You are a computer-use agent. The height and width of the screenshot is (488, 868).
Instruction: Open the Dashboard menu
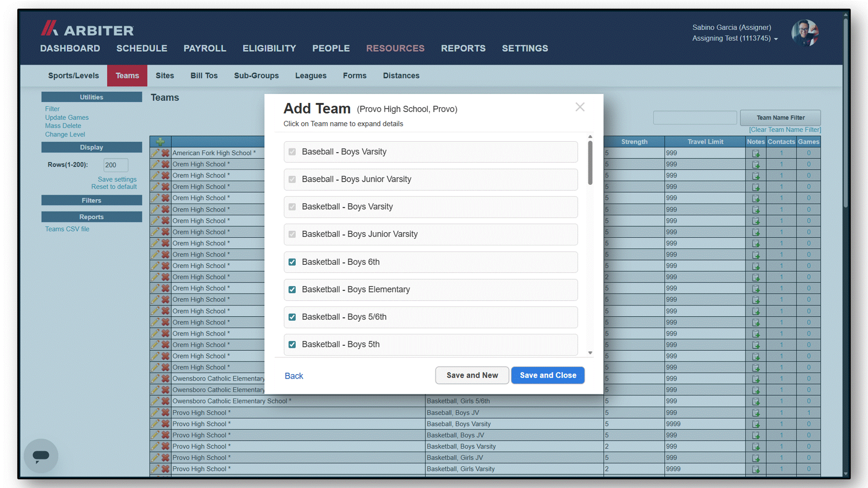(70, 48)
